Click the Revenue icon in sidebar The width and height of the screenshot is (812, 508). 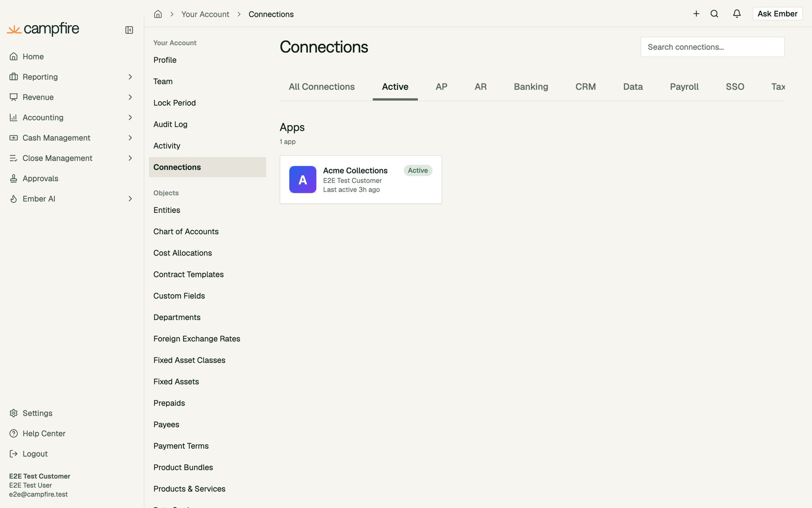tap(14, 97)
